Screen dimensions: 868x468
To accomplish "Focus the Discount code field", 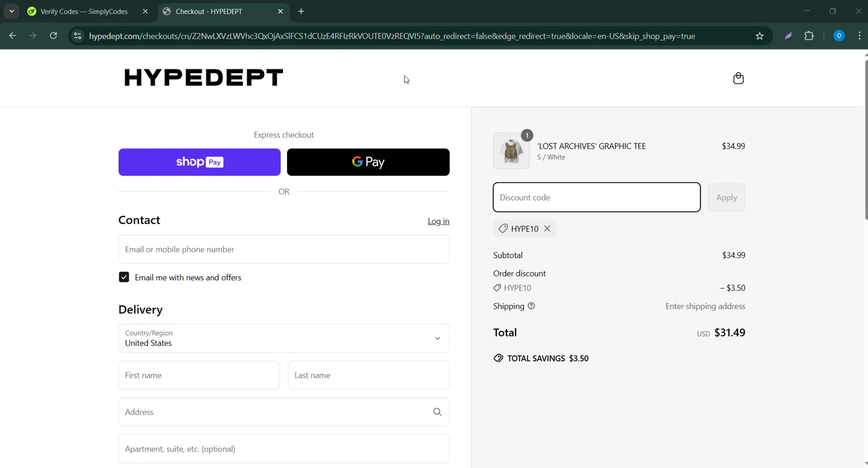I will [597, 198].
